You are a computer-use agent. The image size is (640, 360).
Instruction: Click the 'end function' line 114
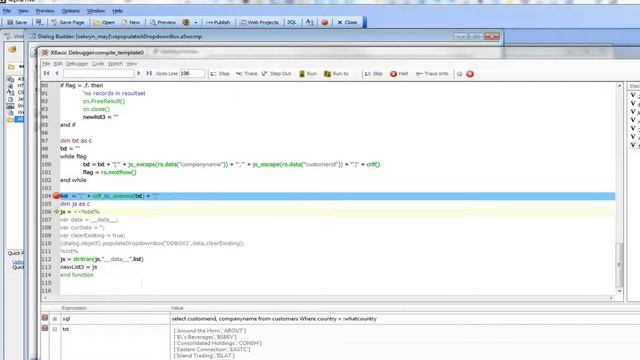77,275
